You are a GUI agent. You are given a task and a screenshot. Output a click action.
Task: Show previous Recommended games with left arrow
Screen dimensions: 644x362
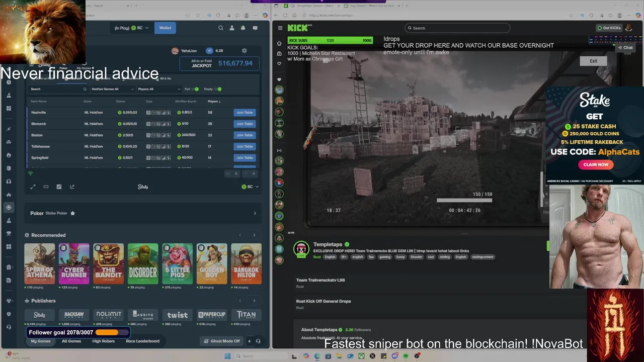click(x=240, y=235)
